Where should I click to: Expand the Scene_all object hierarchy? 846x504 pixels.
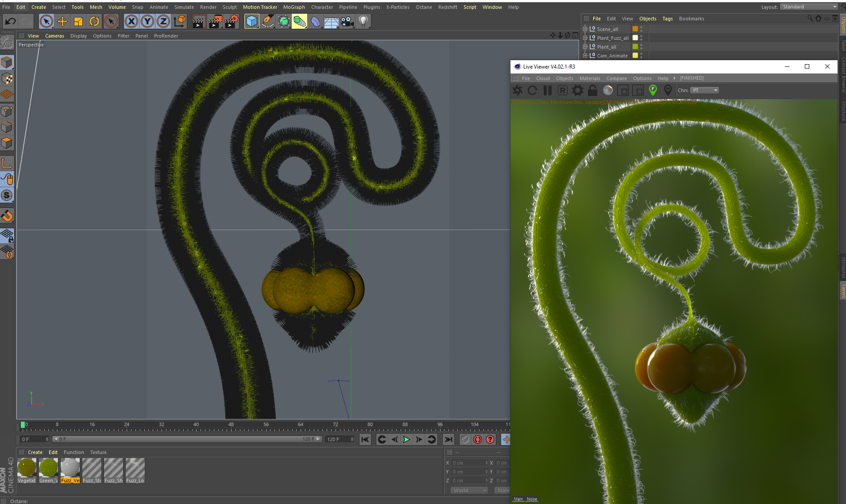(585, 29)
